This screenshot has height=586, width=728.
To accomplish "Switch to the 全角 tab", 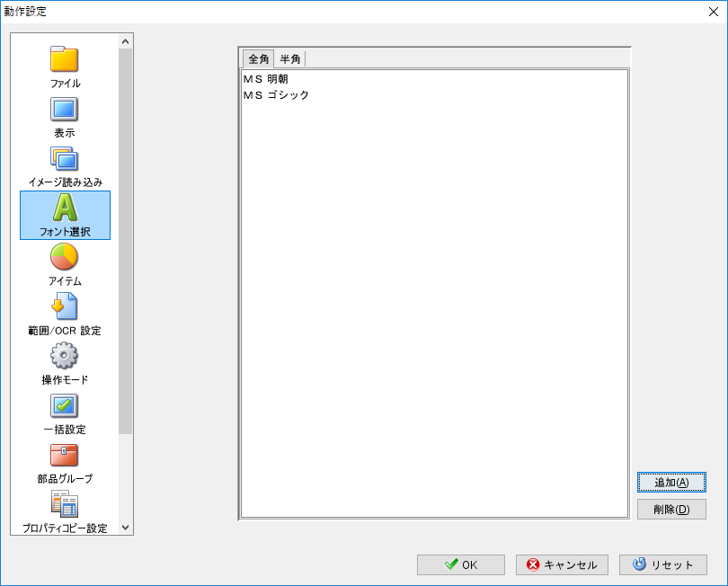I will (x=259, y=59).
